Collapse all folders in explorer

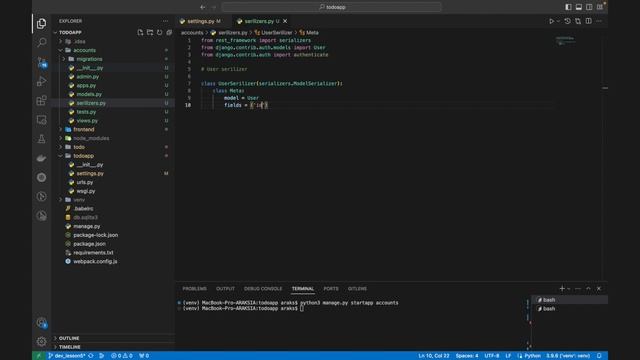tap(169, 32)
